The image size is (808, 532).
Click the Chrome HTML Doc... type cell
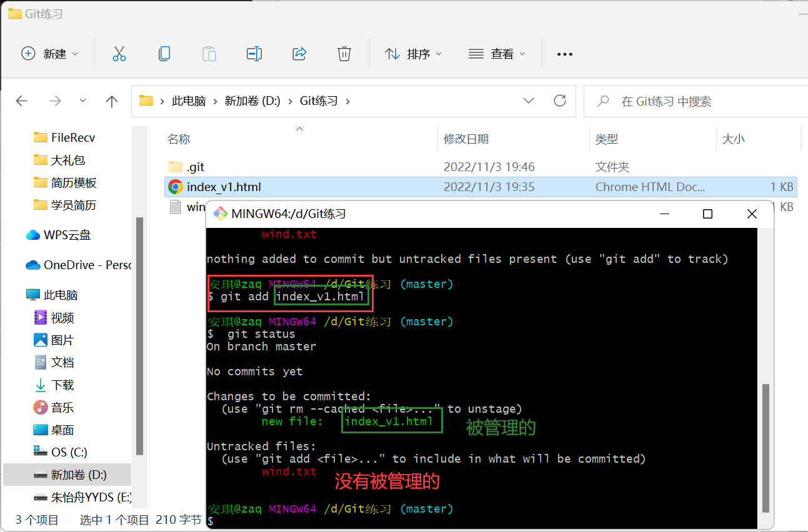click(x=650, y=187)
